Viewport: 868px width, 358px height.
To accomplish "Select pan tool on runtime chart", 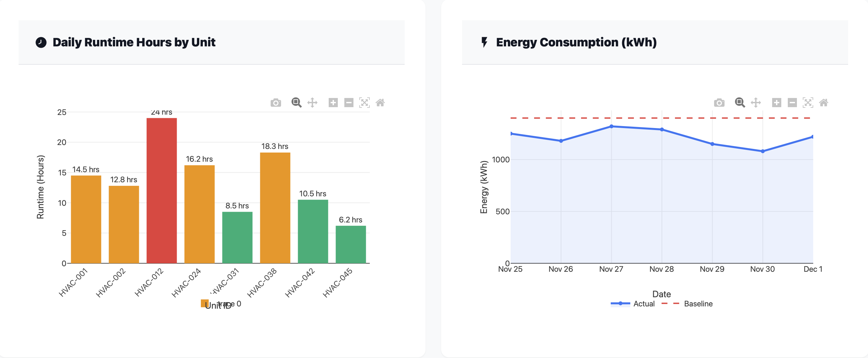I will pos(312,103).
